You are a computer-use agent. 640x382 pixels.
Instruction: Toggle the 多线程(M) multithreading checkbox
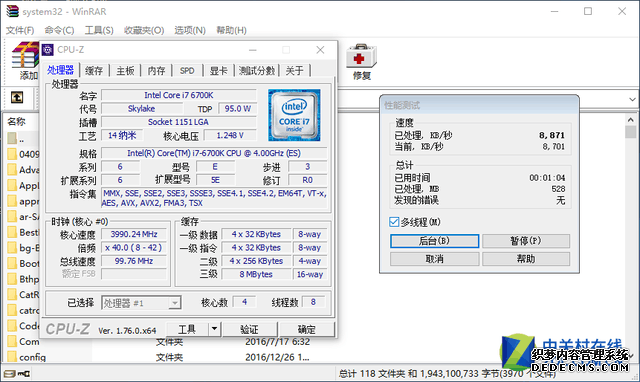point(394,222)
